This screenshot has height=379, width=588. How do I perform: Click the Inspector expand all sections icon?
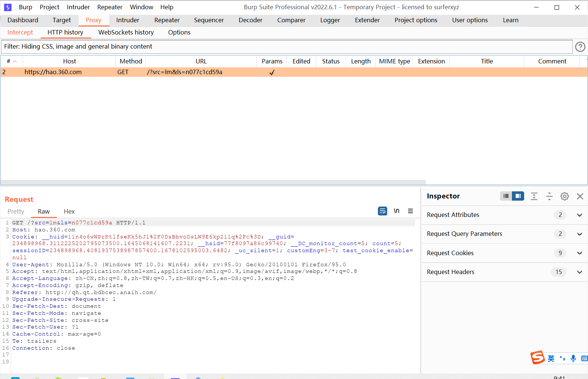pos(534,196)
